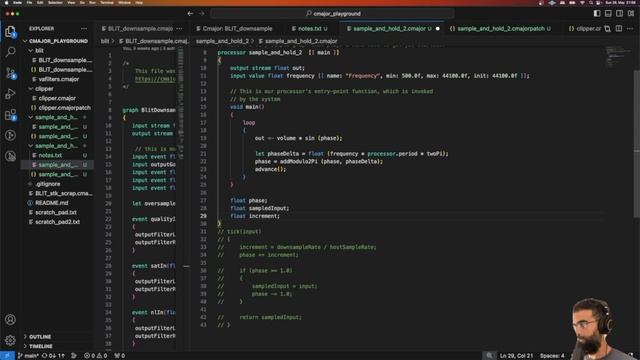Collapse the CMAJOR_PLAYGROUND root folder
This screenshot has height=360, width=640.
[58, 41]
